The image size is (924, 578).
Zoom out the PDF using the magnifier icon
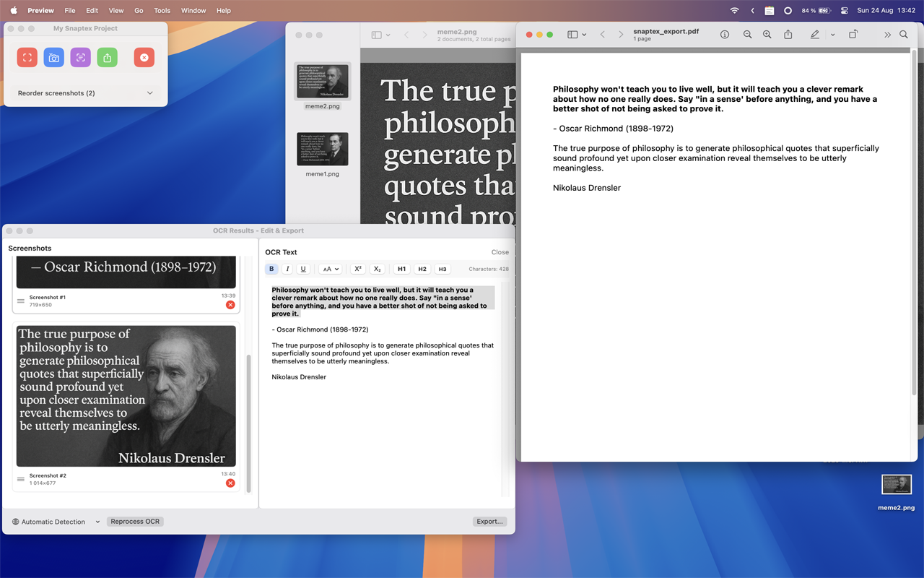pos(747,34)
